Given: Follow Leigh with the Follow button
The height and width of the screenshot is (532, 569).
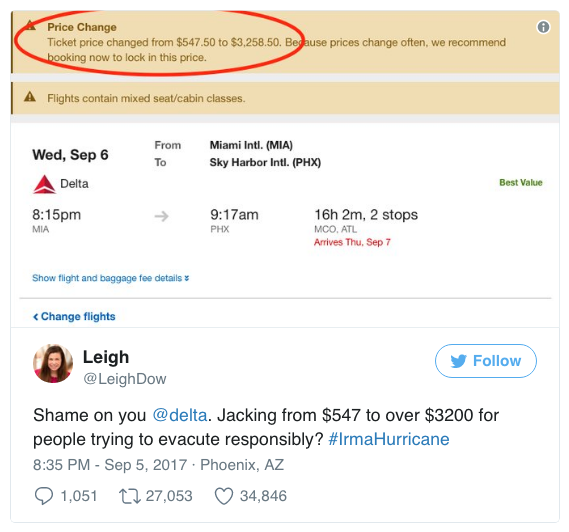Looking at the screenshot, I should (x=486, y=361).
